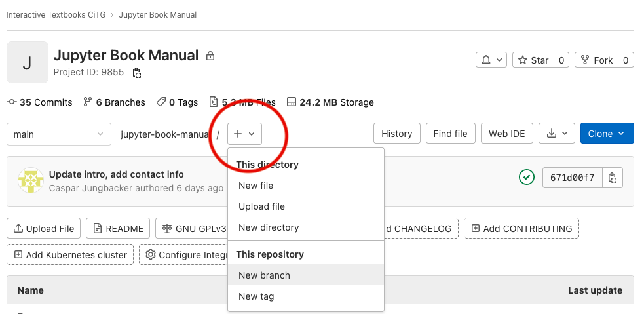Click Add Kubernetes cluster

click(x=70, y=255)
